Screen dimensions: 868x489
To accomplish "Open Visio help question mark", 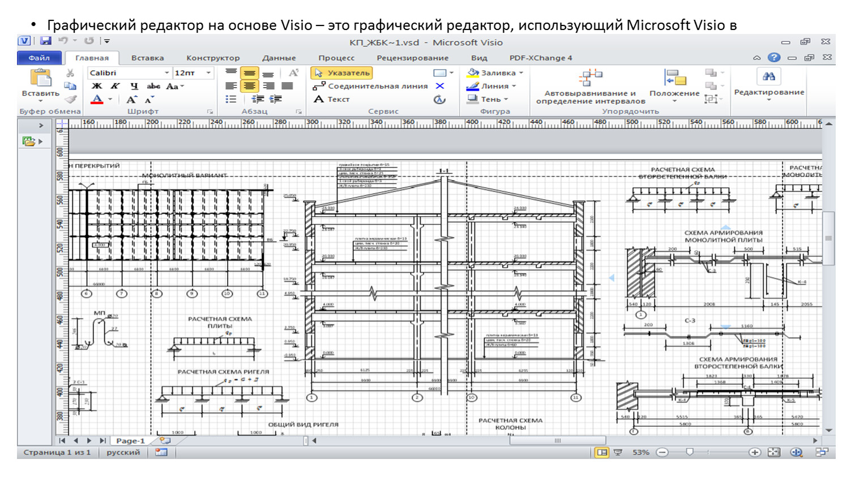I will (x=774, y=57).
